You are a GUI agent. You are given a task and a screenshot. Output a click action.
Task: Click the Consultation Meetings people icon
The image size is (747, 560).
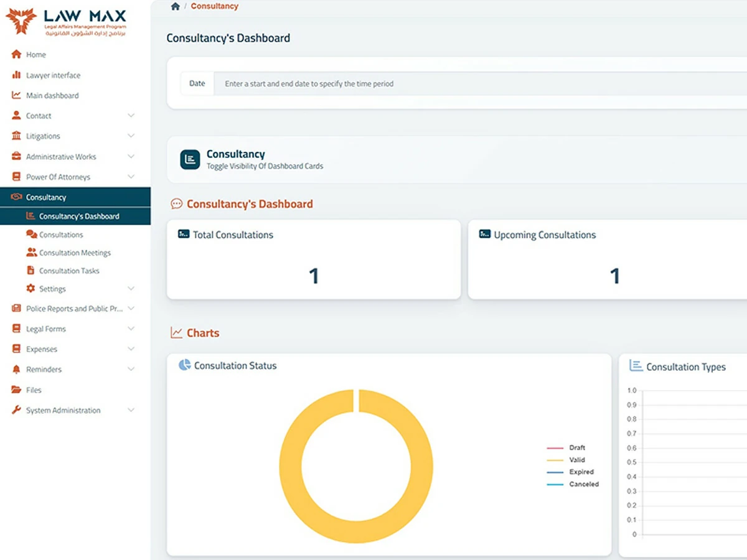click(31, 253)
